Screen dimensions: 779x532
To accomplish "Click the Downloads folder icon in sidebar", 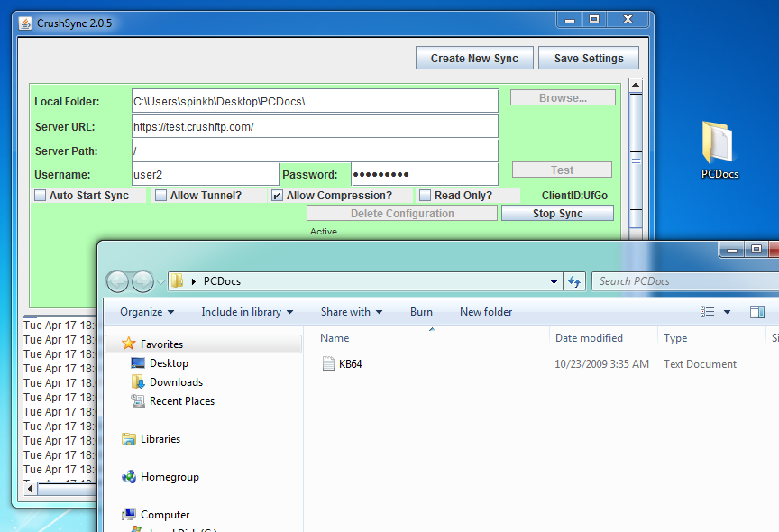I will click(138, 382).
